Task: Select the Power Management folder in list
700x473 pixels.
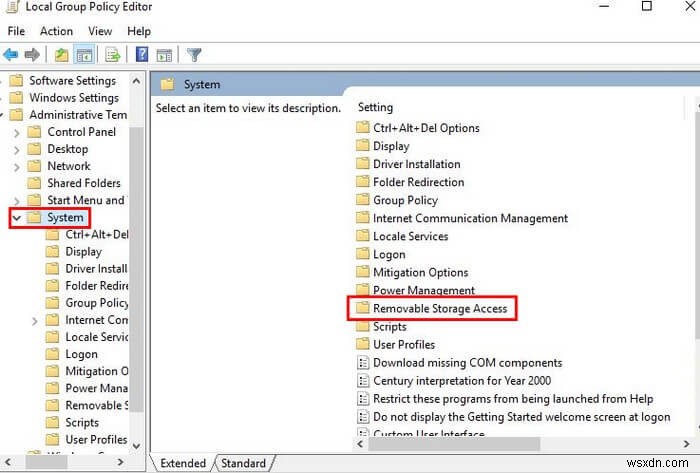Action: [424, 291]
